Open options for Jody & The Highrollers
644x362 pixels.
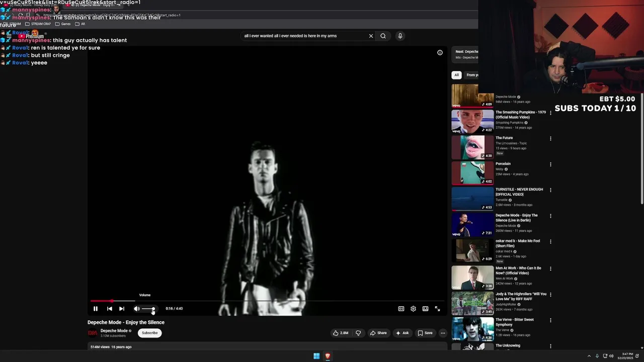[x=550, y=295]
